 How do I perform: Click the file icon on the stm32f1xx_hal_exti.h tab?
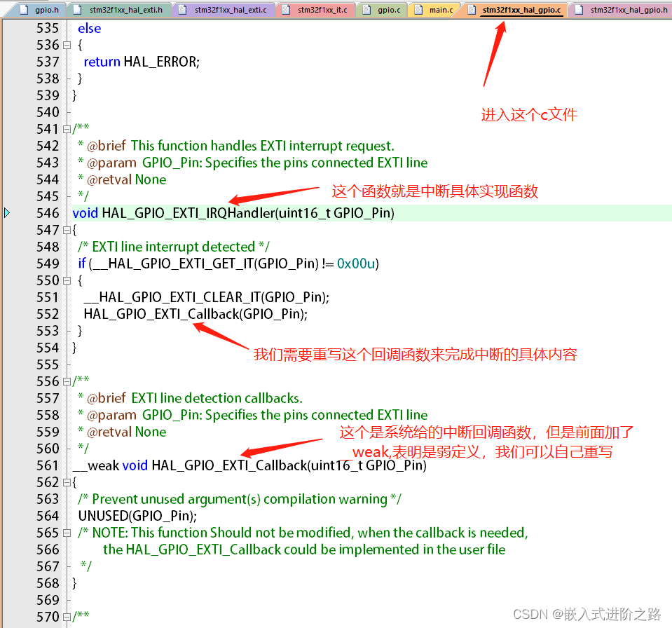[x=78, y=10]
